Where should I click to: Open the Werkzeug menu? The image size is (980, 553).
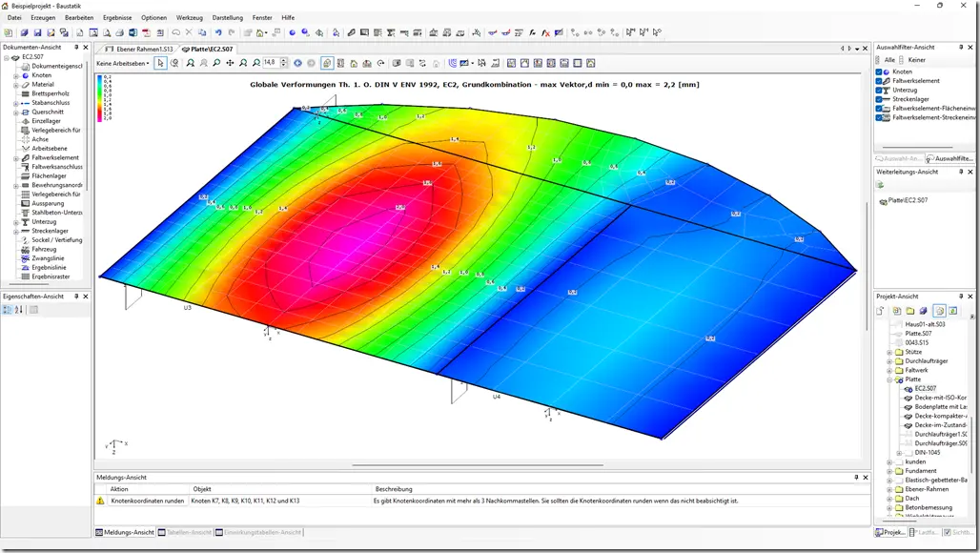point(189,17)
